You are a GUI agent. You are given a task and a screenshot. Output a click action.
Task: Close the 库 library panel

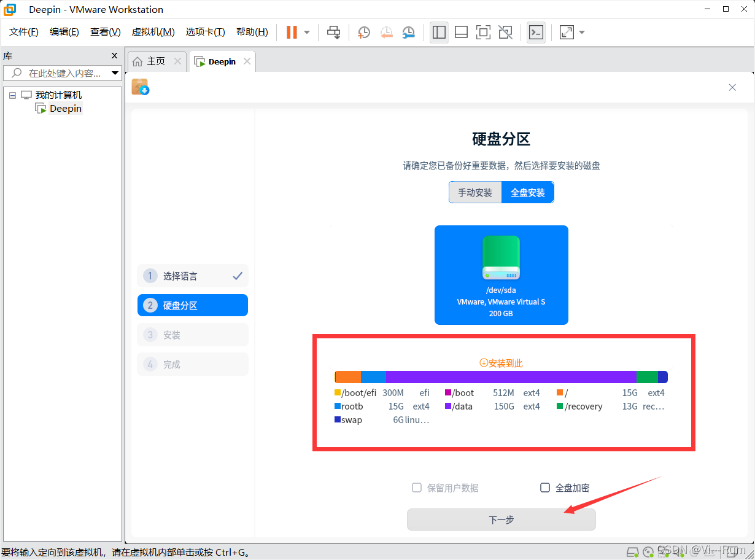114,55
